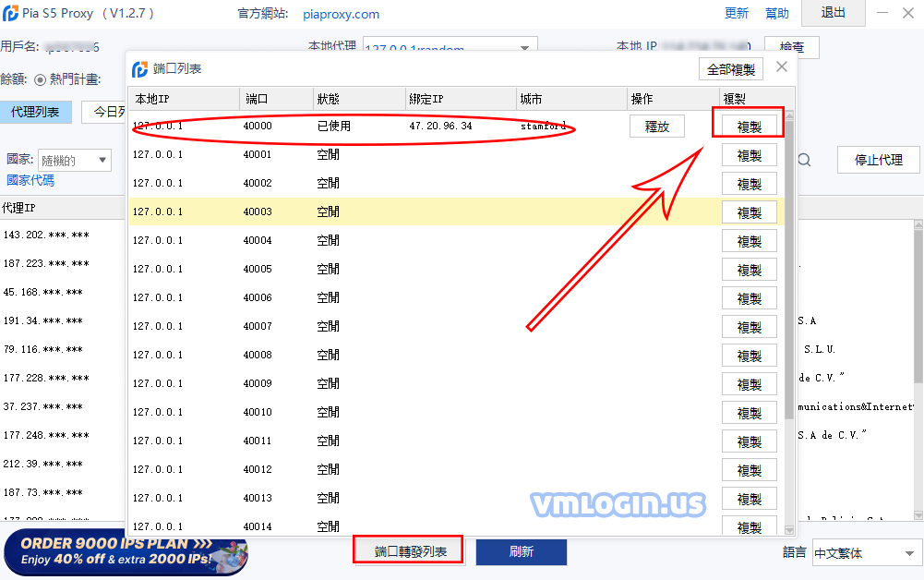
Task: Click 釋放 for port 40000
Action: [x=657, y=127]
